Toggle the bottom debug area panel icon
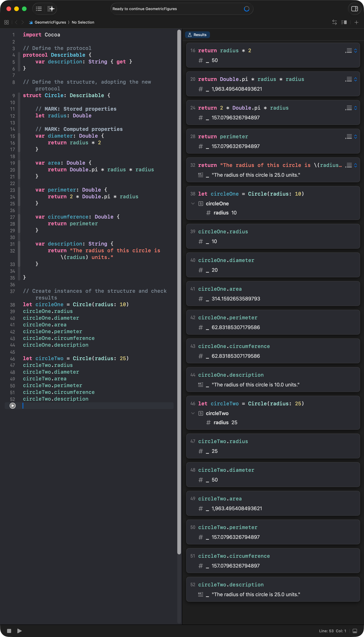 pyautogui.click(x=355, y=631)
